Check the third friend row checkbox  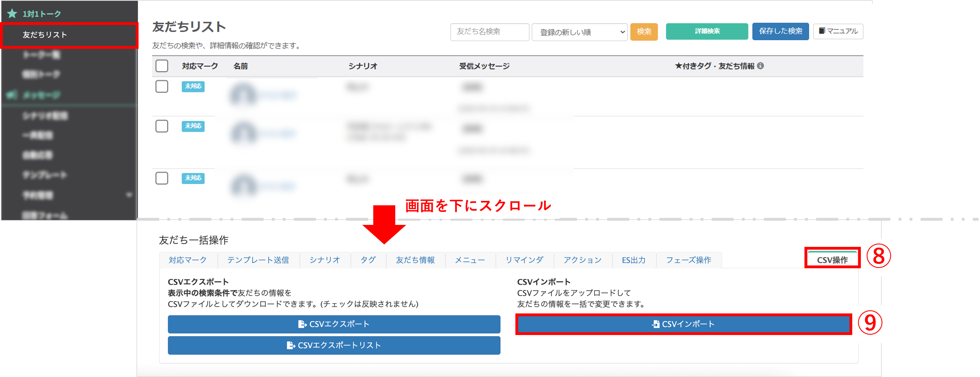click(162, 178)
